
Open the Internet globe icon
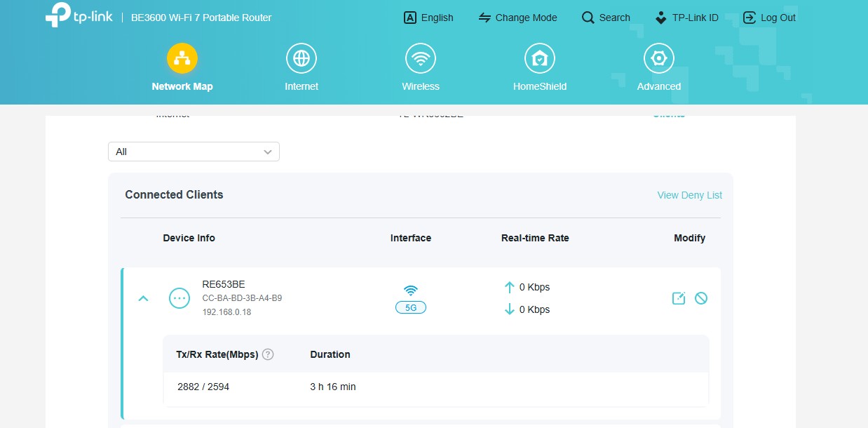pyautogui.click(x=301, y=58)
